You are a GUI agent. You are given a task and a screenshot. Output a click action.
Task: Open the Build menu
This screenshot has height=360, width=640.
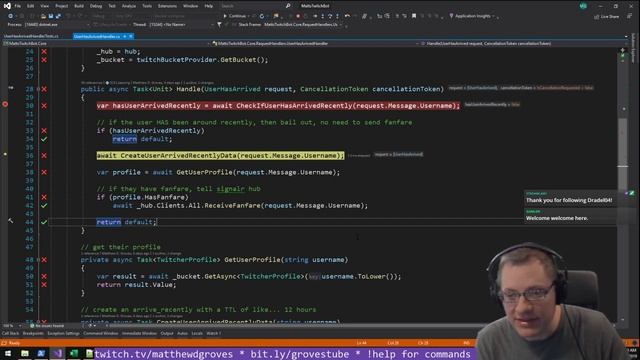click(x=79, y=6)
